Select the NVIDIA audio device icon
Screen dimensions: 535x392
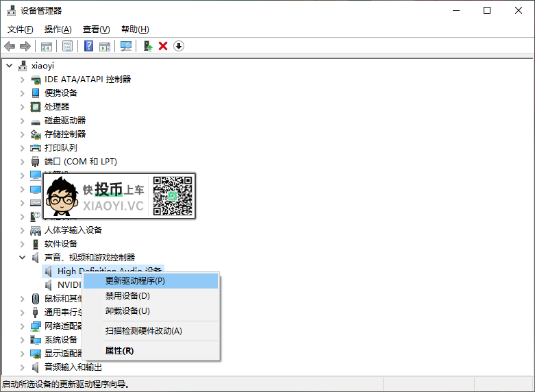(x=49, y=285)
